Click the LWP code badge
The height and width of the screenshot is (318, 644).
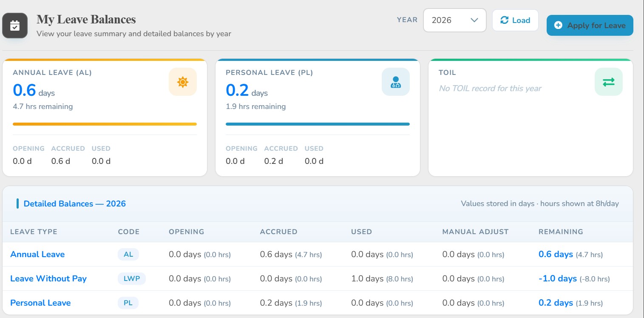[132, 278]
